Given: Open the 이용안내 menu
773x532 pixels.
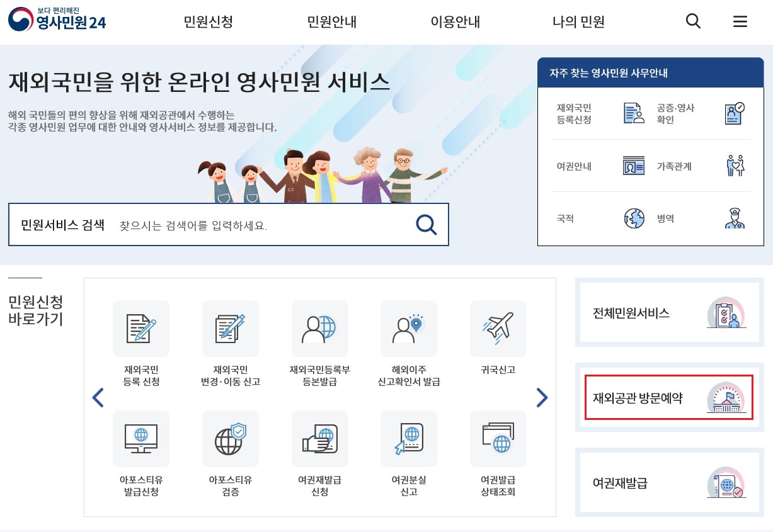Looking at the screenshot, I should tap(455, 22).
